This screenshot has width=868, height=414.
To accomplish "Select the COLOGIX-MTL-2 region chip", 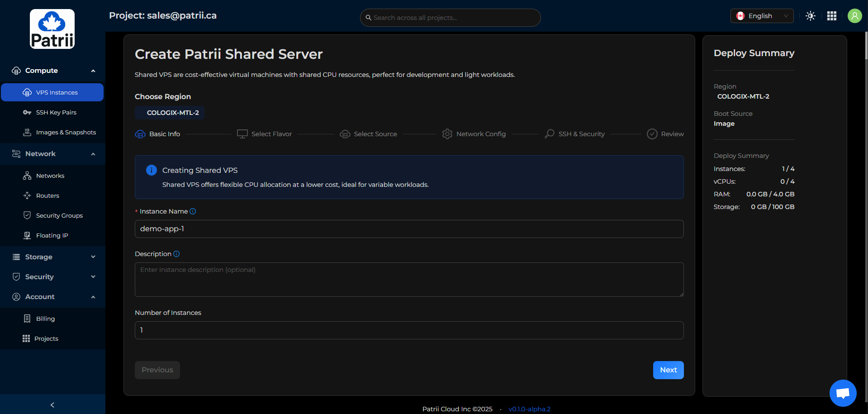I will click(170, 113).
